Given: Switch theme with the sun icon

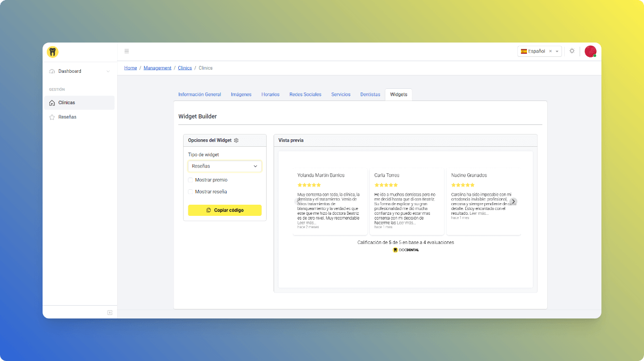Looking at the screenshot, I should [572, 51].
